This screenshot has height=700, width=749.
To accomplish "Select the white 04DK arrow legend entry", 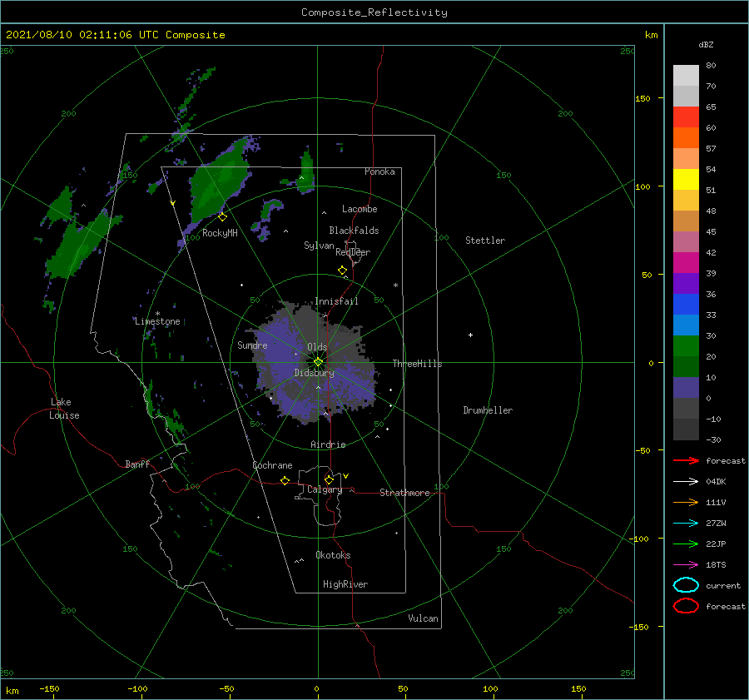I will point(686,482).
